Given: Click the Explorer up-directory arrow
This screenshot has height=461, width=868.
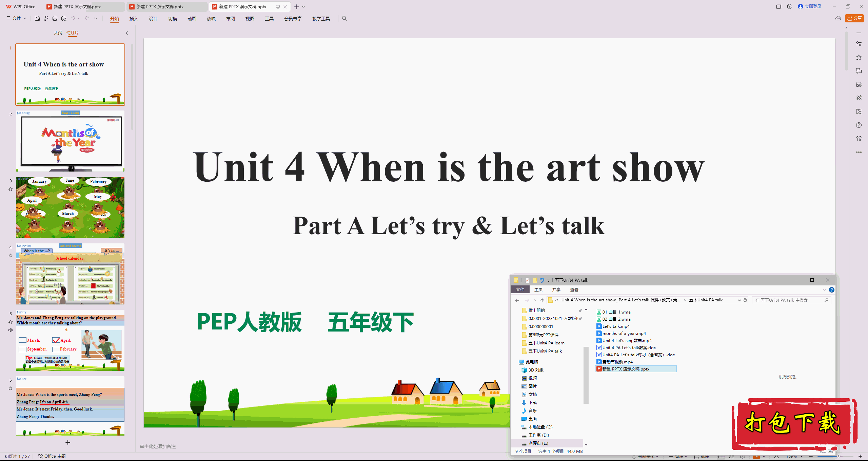Looking at the screenshot, I should click(x=542, y=300).
